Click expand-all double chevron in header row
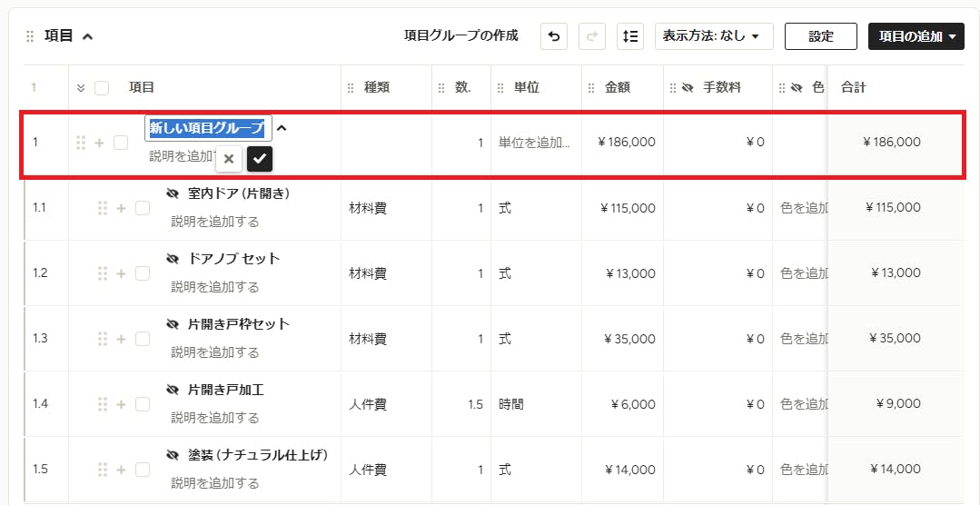980x505 pixels. [x=80, y=88]
